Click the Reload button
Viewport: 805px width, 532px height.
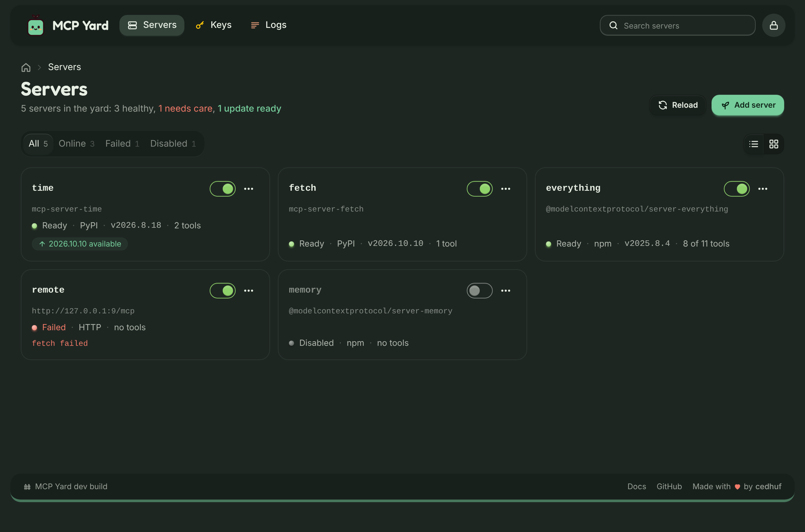click(x=678, y=105)
